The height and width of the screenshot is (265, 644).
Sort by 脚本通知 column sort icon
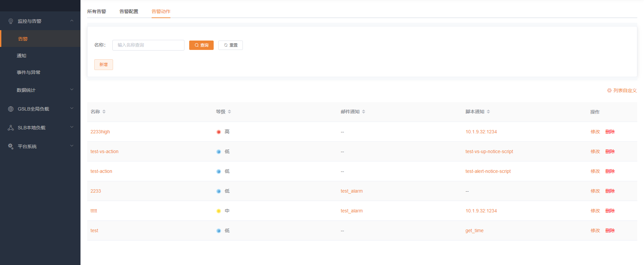(x=488, y=112)
